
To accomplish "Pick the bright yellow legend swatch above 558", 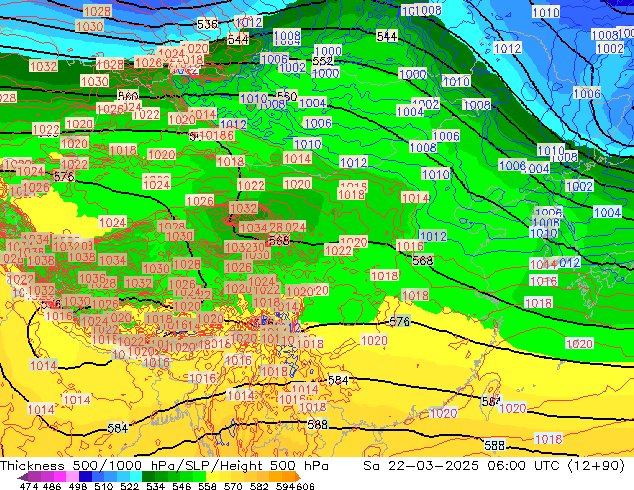I will point(212,477).
